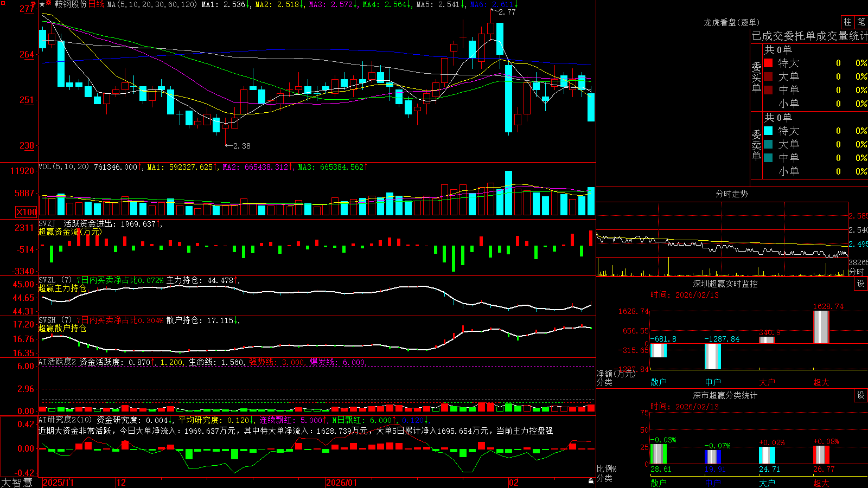
Task: Switch order view to 笔 (tick) mode
Action: (861, 22)
